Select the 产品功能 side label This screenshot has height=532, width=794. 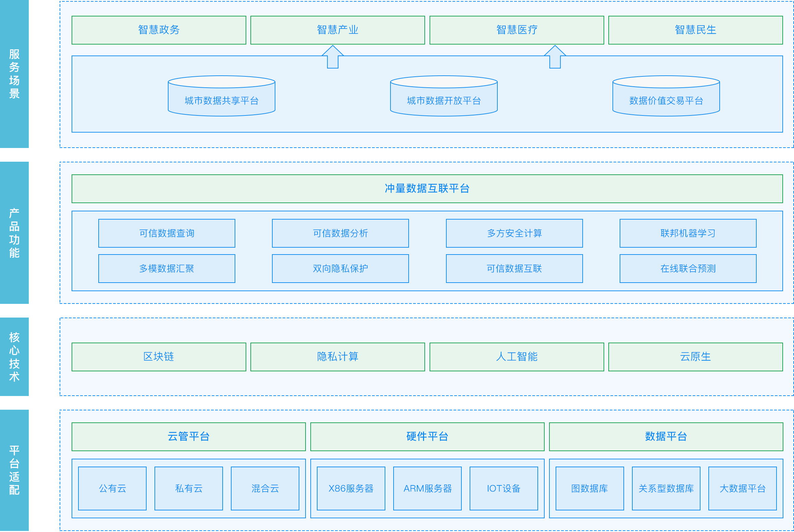14,233
